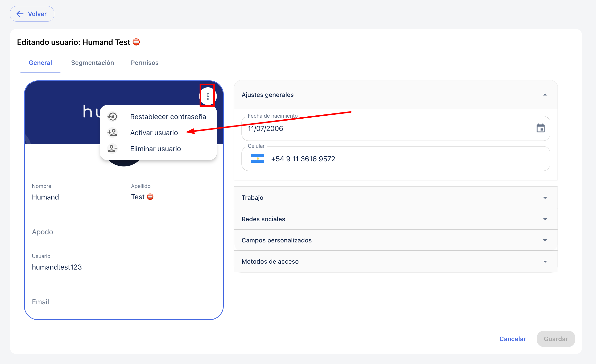Viewport: 596px width, 364px height.
Task: Expand the Trabajo section
Action: coord(545,198)
